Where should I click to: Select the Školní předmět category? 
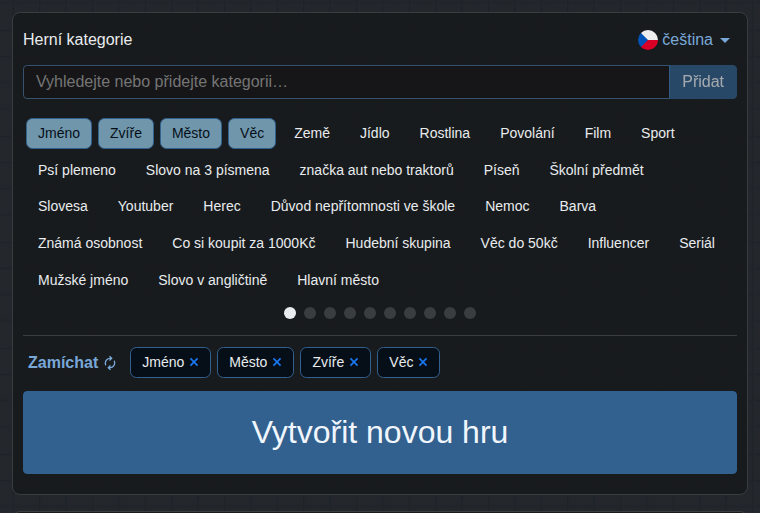597,170
